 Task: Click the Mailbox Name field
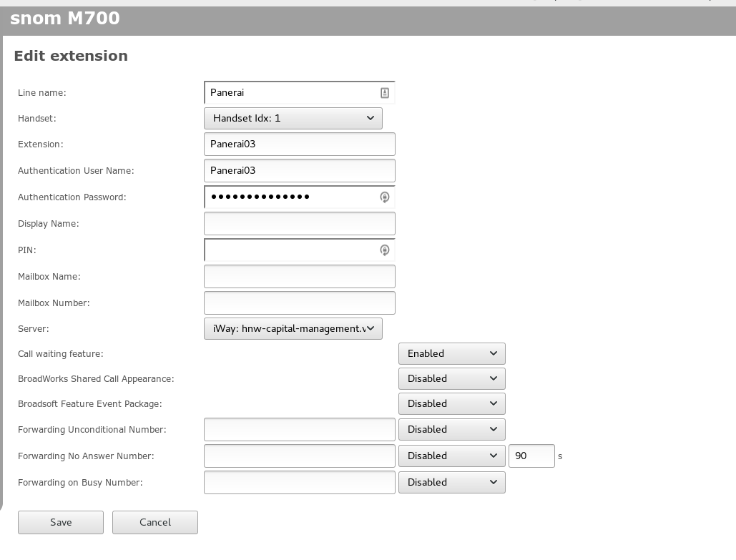click(x=300, y=277)
